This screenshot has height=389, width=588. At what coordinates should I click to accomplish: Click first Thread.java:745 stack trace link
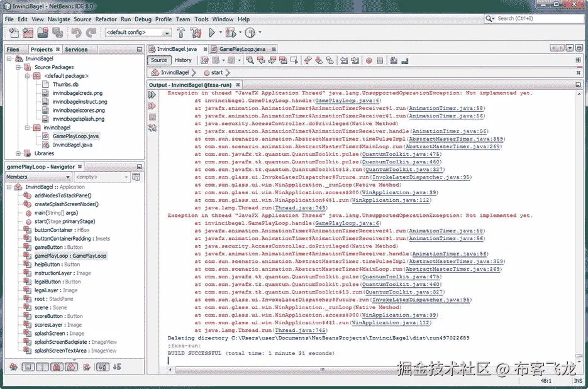(x=300, y=208)
